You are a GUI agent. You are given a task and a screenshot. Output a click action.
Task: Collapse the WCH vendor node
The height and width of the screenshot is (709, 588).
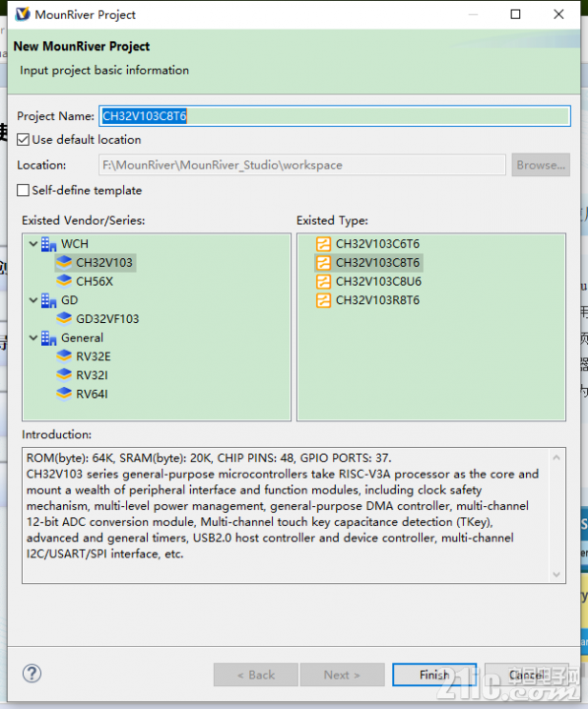coord(33,244)
